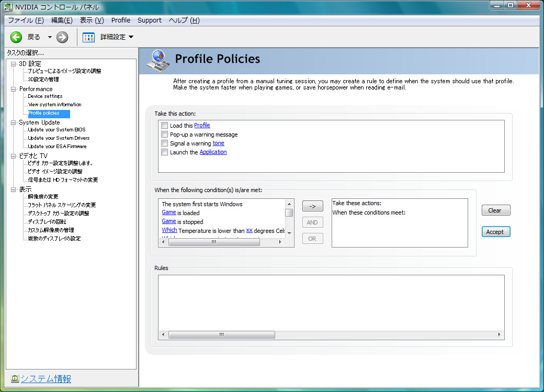Click the system information icon at bottom left

coord(15,379)
